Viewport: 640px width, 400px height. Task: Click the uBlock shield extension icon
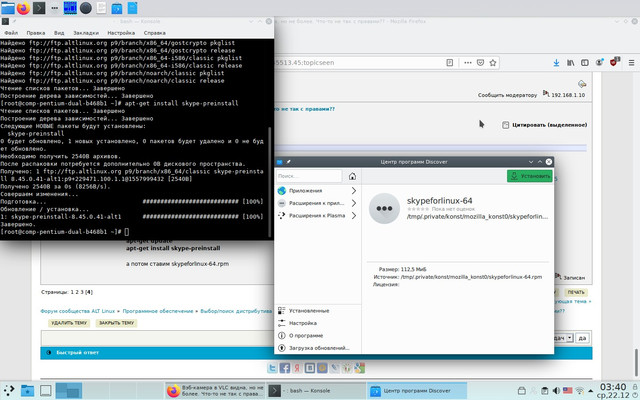pos(614,62)
